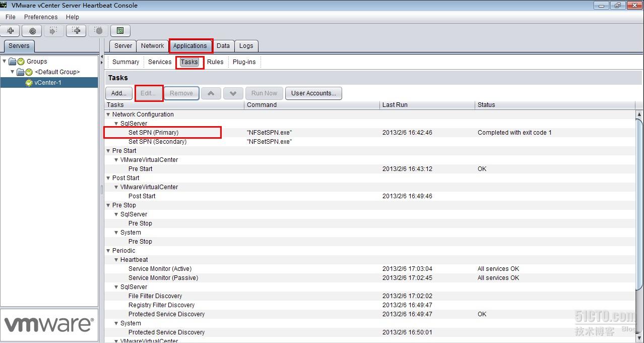Click the circle-slash remove toolbar icon
Image resolution: width=644 pixels, height=343 pixels.
(32, 31)
